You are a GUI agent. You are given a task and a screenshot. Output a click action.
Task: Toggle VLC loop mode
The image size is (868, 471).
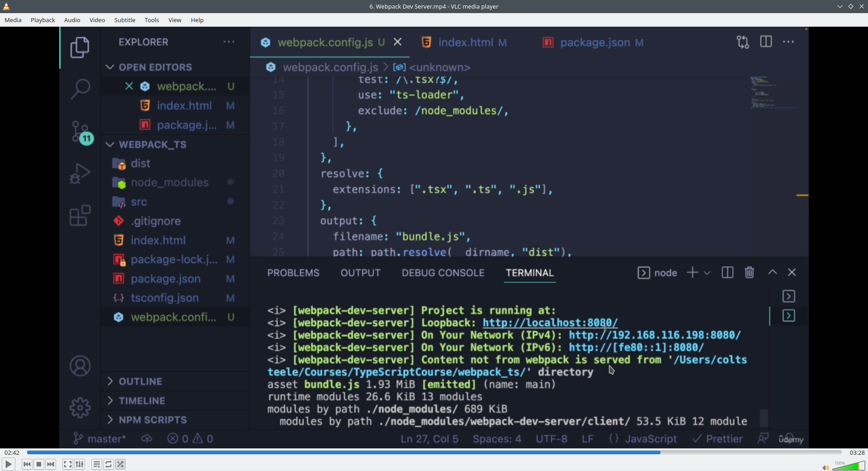coord(108,464)
